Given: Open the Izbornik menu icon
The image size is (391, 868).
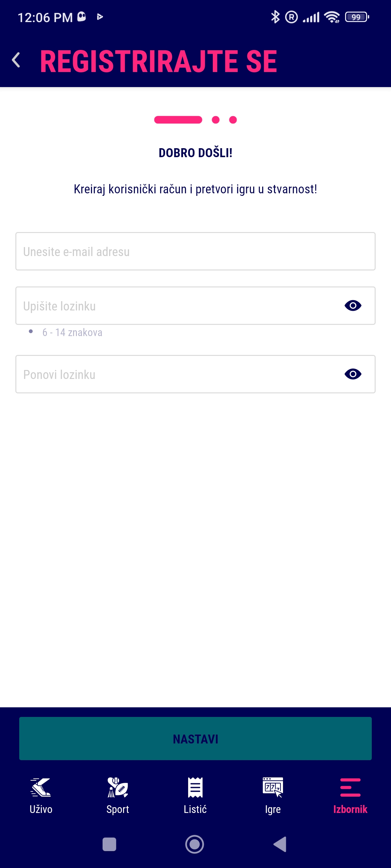Looking at the screenshot, I should point(350,787).
